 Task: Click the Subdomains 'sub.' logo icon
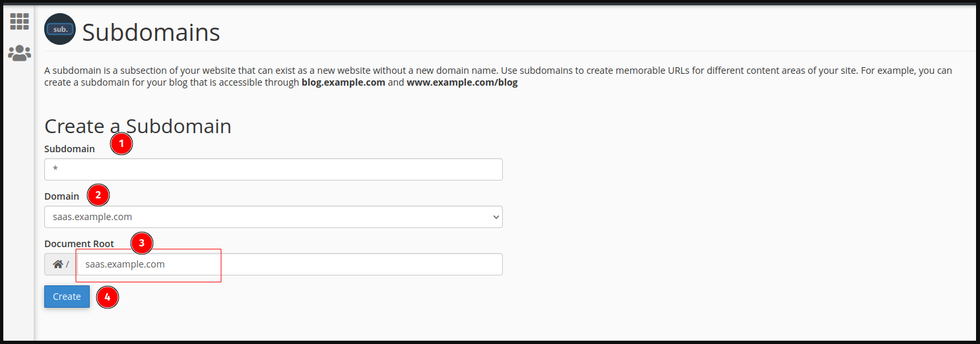tap(60, 30)
